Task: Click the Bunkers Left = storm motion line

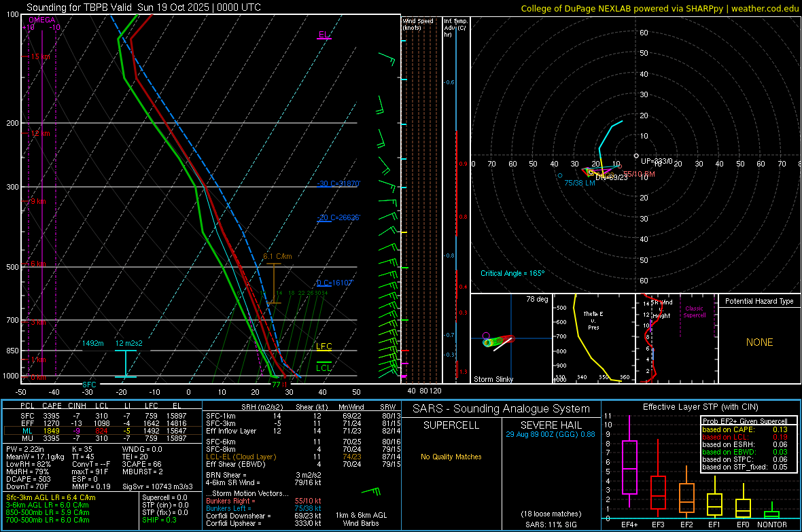Action: pos(264,508)
